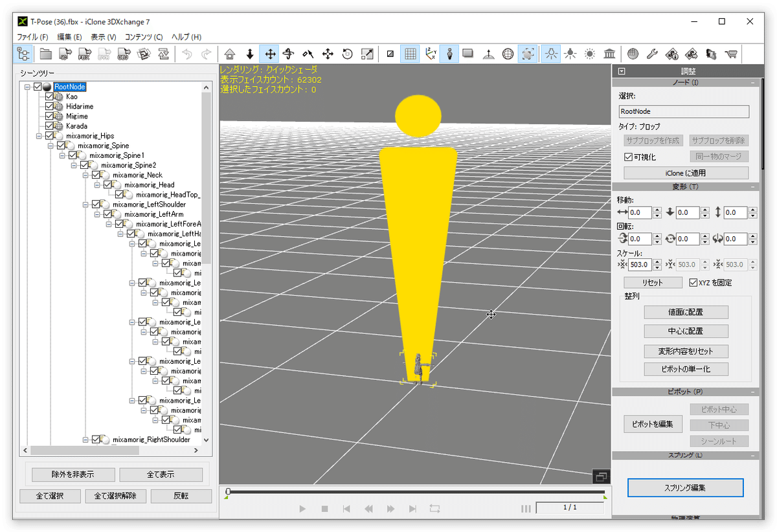Click the 全て選択 button
Screen dimensions: 777x532
point(50,496)
